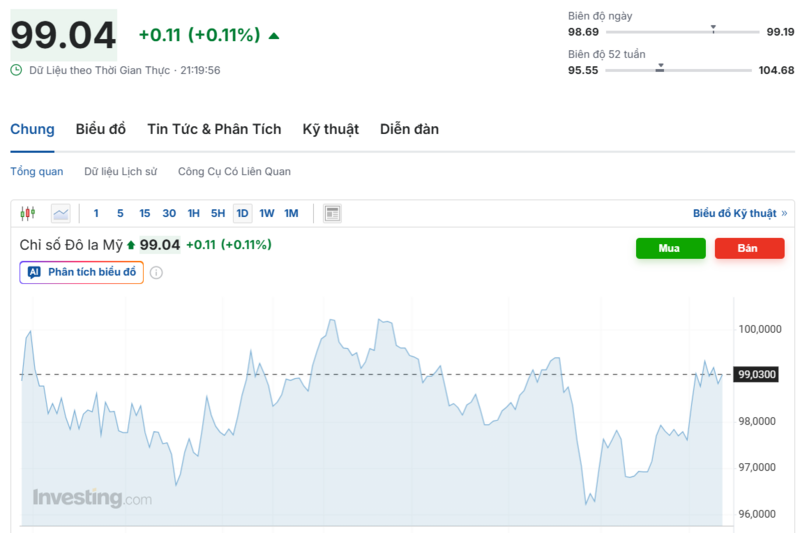The height and width of the screenshot is (533, 800).
Task: Open the news overlay icon in chart toolbar
Action: [332, 213]
